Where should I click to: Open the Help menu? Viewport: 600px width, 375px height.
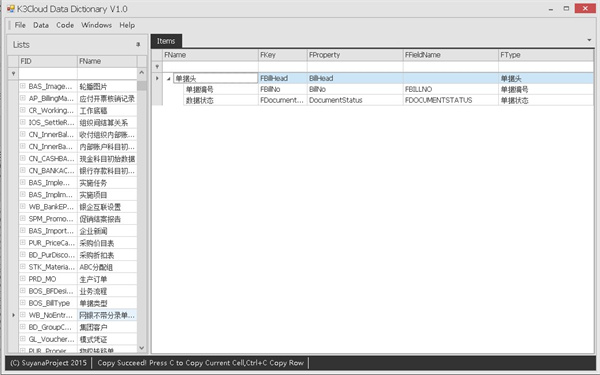click(127, 25)
